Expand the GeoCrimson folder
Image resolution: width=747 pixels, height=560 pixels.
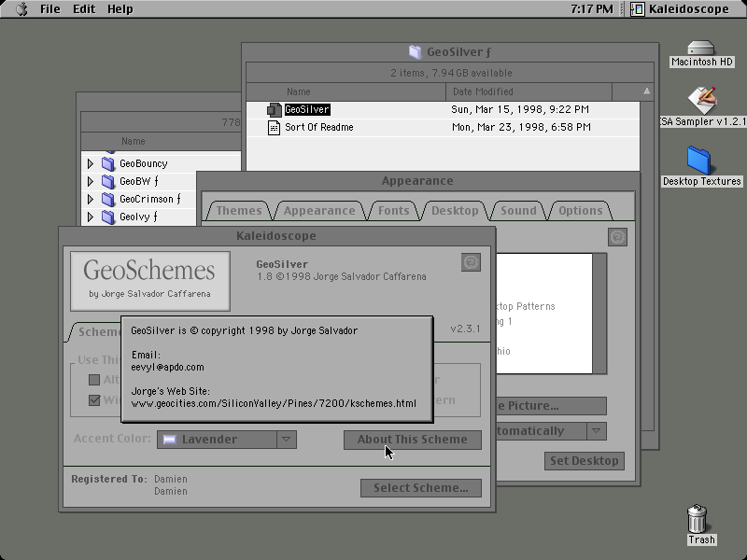(x=90, y=199)
